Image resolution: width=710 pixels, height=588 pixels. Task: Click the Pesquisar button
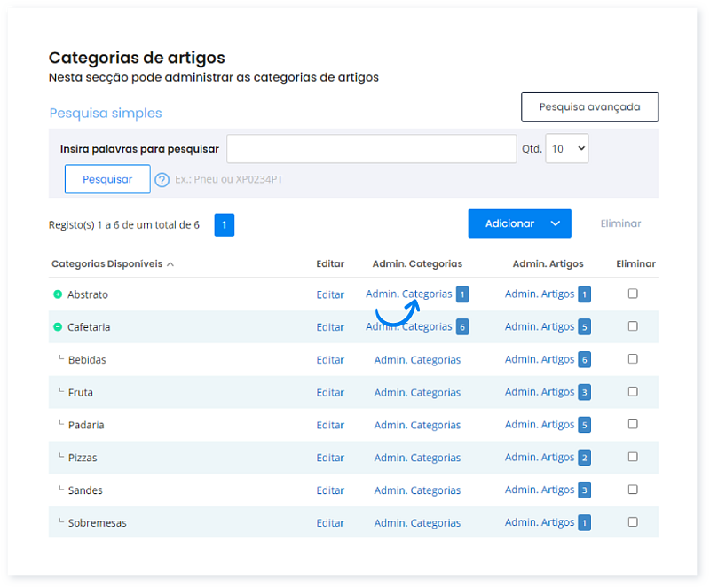(x=106, y=179)
